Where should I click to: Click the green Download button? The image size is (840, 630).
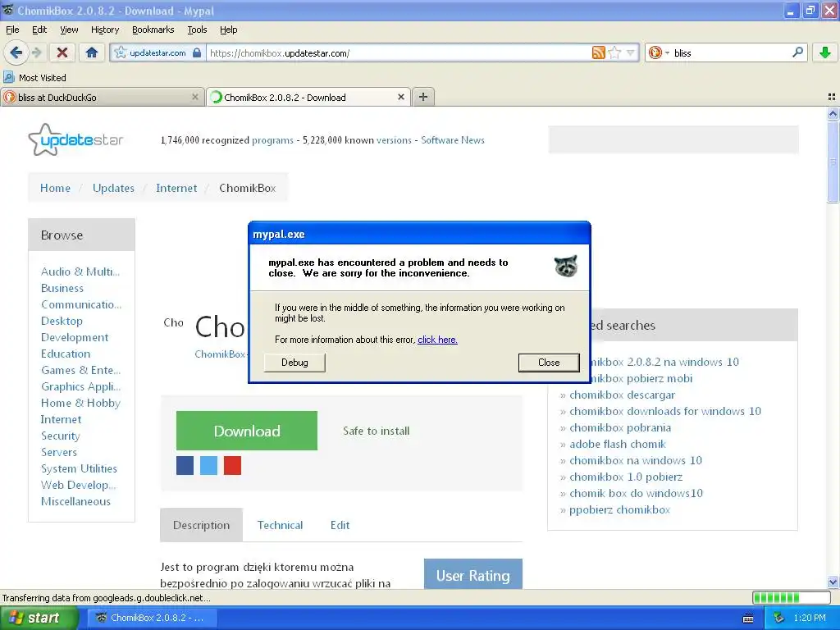tap(247, 431)
